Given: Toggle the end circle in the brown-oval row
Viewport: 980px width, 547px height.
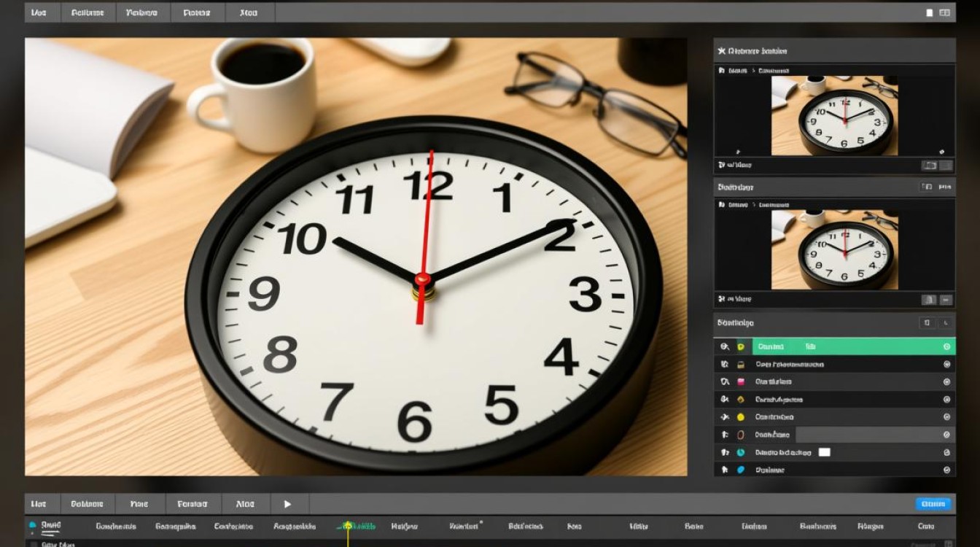Looking at the screenshot, I should [946, 435].
